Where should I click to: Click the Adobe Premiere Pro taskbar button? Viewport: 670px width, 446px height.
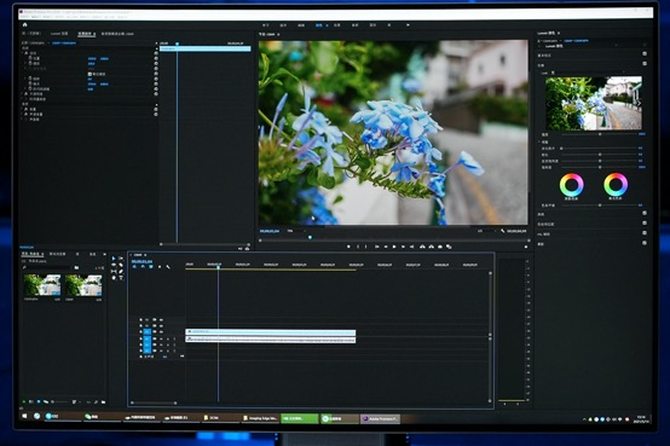point(379,417)
